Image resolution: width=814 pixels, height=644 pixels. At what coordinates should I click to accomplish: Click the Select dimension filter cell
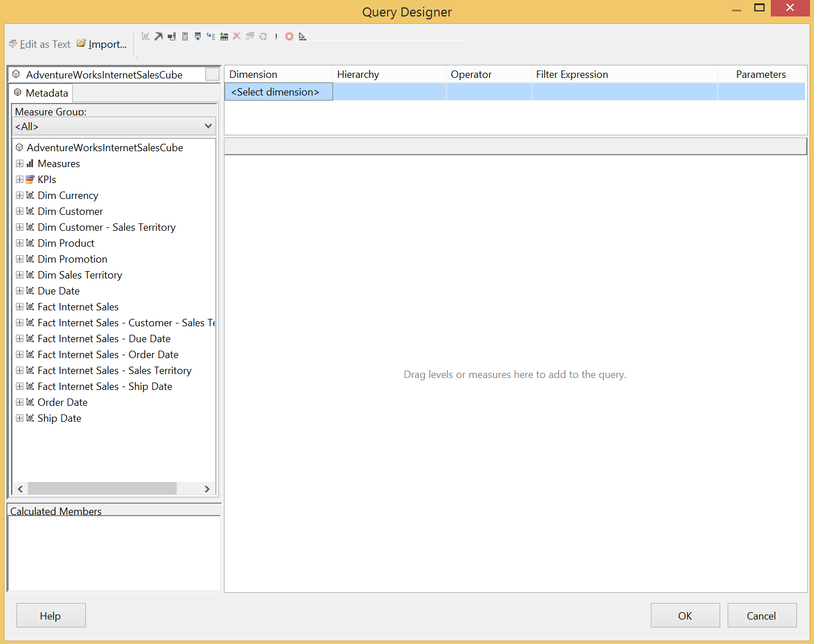[279, 92]
